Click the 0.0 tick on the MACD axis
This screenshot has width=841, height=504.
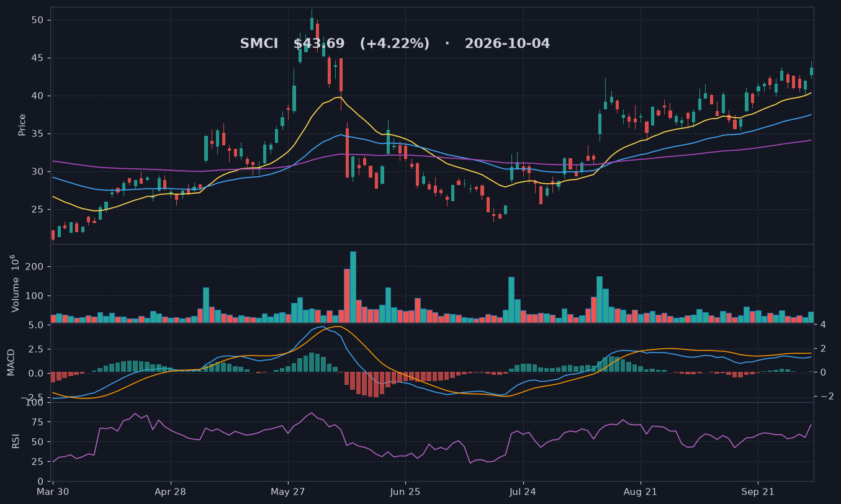point(35,374)
